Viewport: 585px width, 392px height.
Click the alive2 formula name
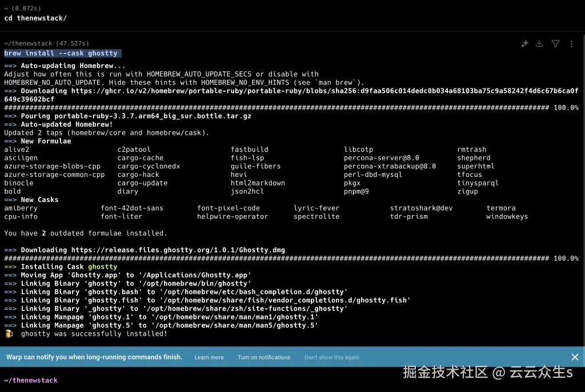coord(17,149)
